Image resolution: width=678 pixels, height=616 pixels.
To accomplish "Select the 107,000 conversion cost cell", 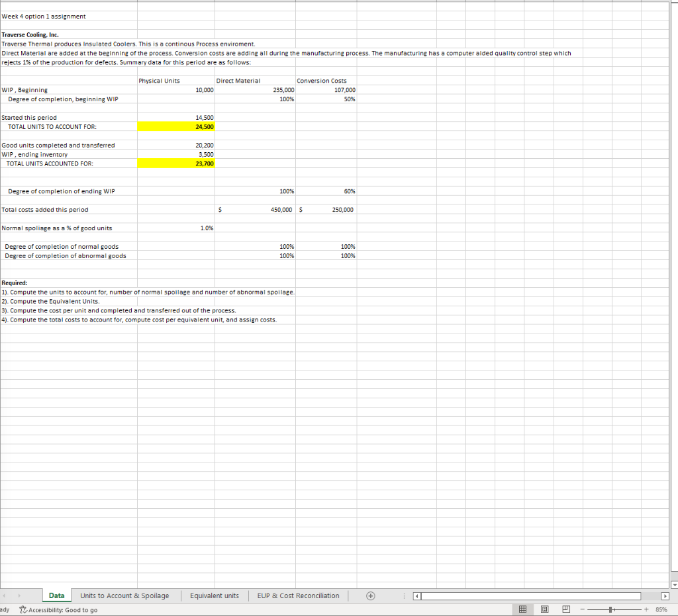I will 326,90.
